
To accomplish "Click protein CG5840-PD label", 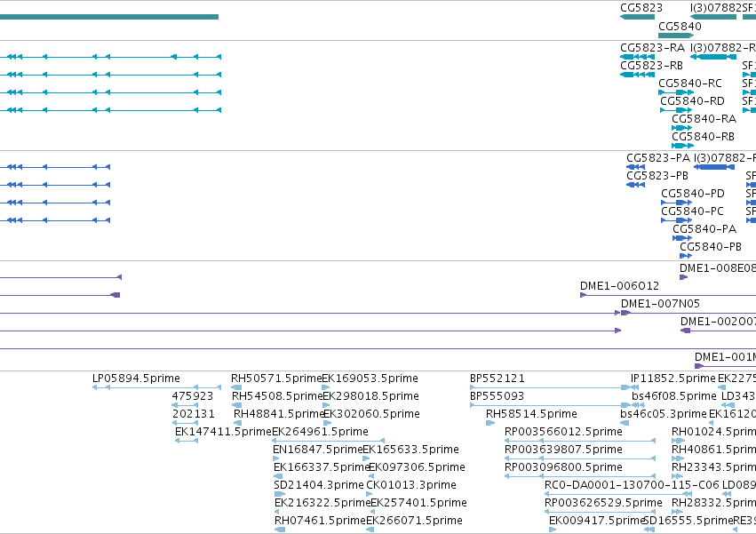I will [x=693, y=194].
